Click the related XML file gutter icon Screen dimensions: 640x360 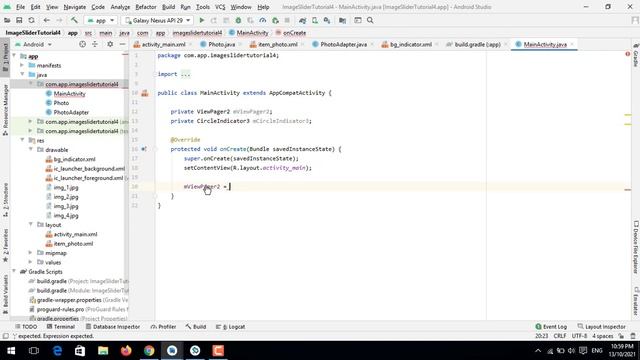(145, 93)
